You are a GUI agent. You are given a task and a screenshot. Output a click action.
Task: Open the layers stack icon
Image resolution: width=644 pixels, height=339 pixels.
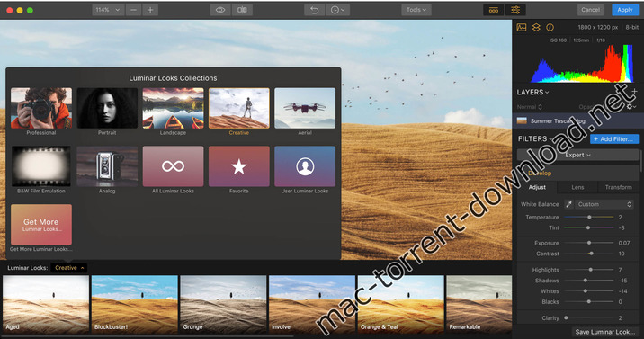point(536,28)
